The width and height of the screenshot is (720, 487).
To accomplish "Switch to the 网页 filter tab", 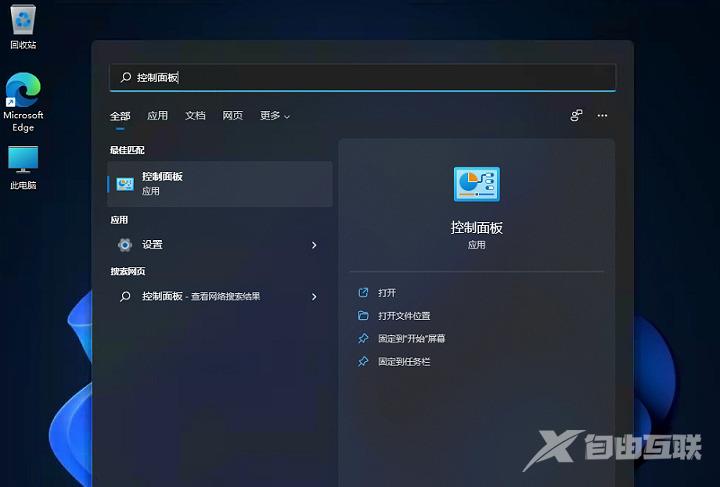I will [x=233, y=116].
